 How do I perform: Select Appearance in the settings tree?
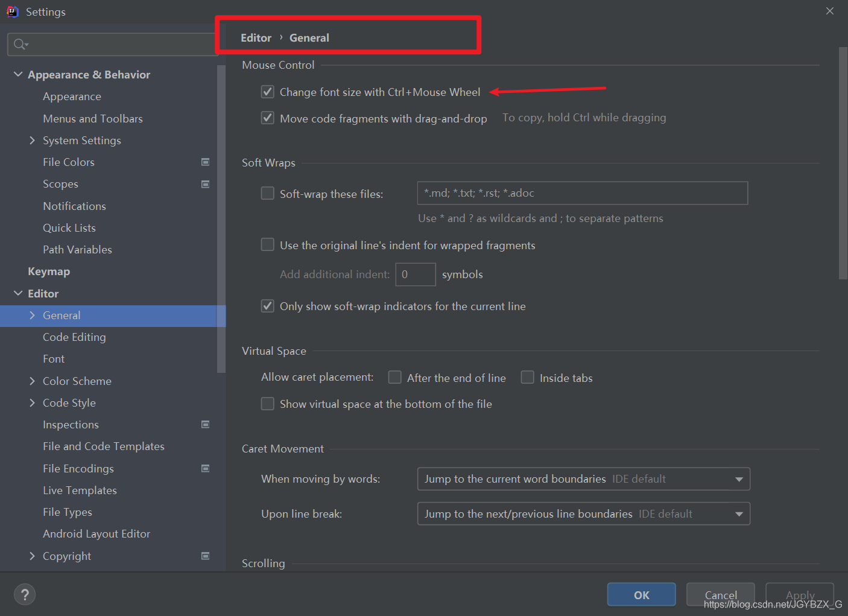pyautogui.click(x=72, y=97)
